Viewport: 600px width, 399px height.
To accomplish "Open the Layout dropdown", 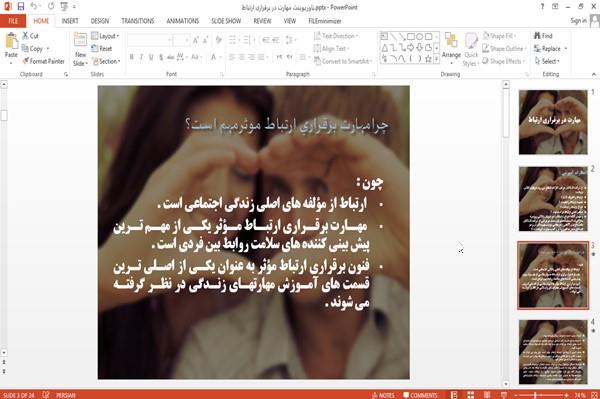I will [105, 36].
